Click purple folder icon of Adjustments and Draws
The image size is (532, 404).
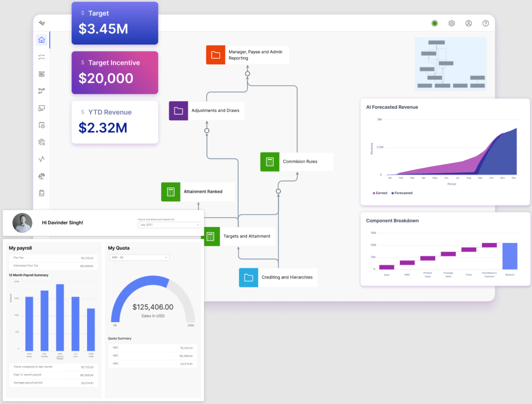(179, 111)
